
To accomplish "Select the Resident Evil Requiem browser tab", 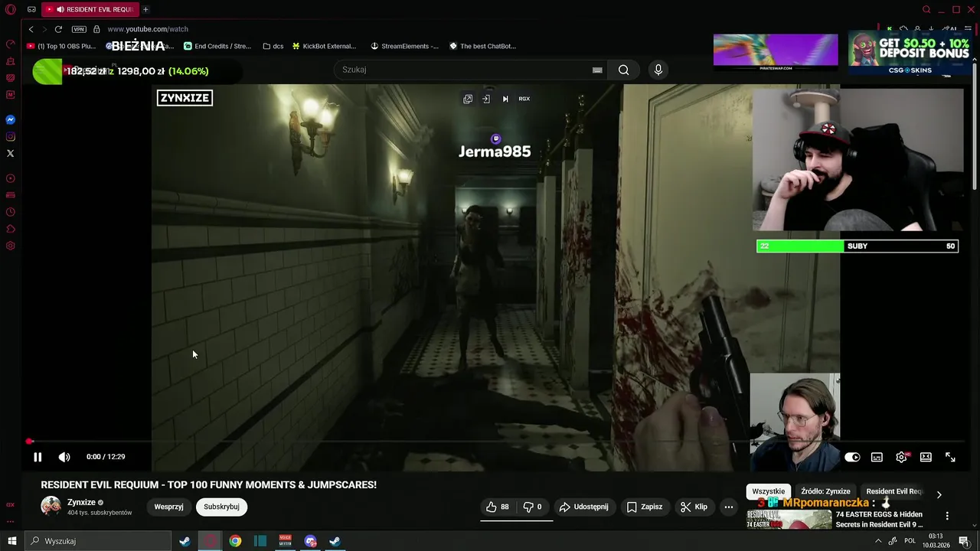I will click(x=90, y=9).
